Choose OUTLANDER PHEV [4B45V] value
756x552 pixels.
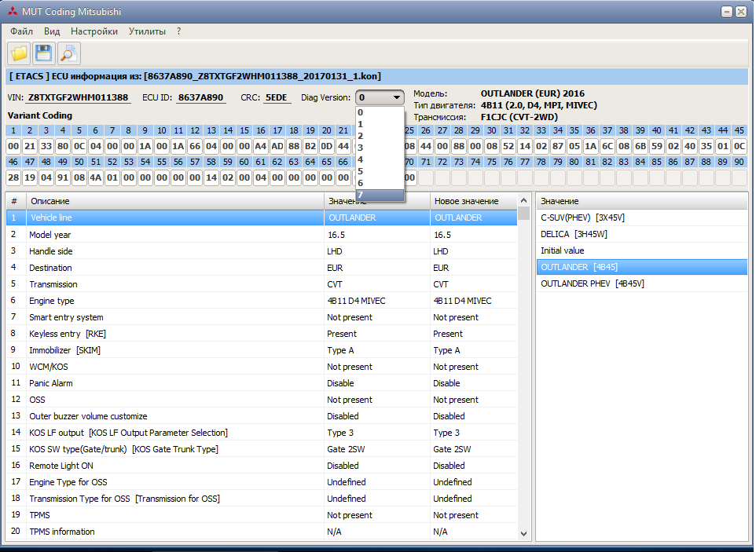[x=642, y=283]
